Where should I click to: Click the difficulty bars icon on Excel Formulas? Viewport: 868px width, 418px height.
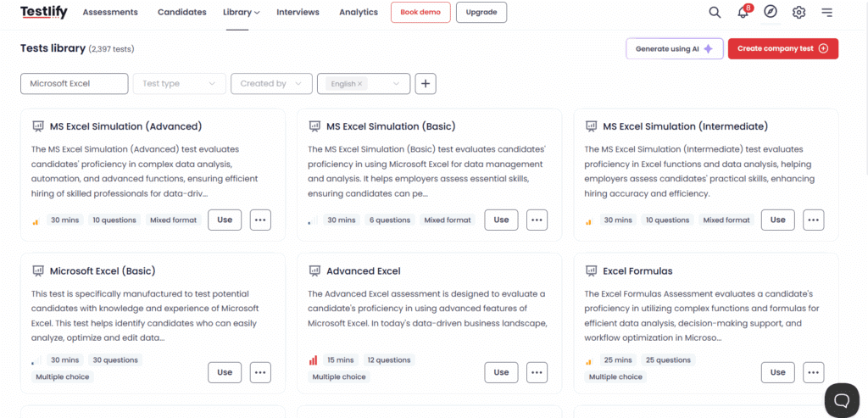pos(590,361)
